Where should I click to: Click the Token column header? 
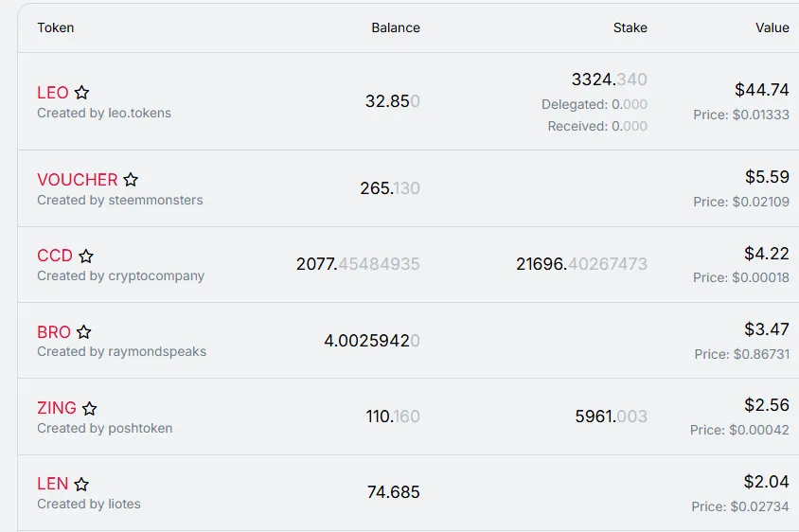tap(56, 27)
